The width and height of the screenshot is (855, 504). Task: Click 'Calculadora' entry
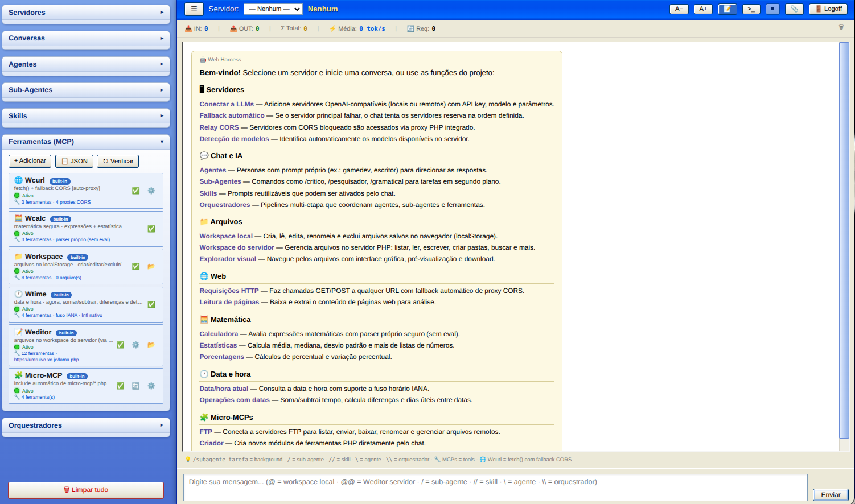click(x=219, y=334)
